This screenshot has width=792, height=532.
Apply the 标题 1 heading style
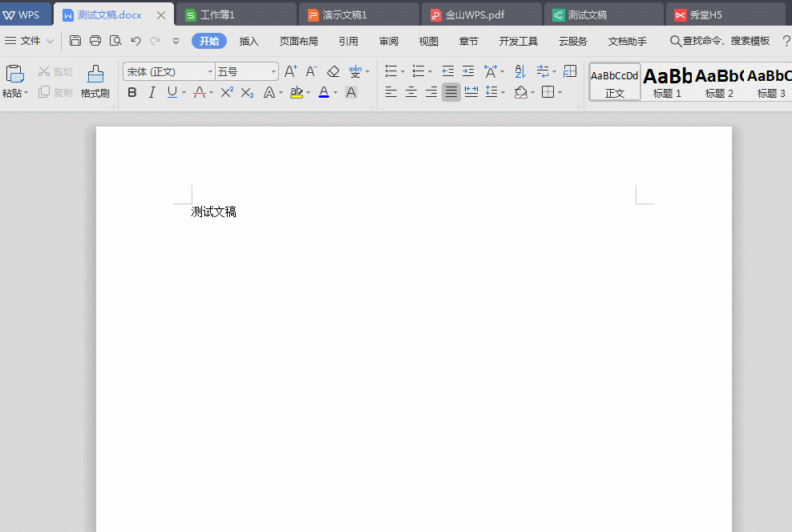[x=667, y=82]
